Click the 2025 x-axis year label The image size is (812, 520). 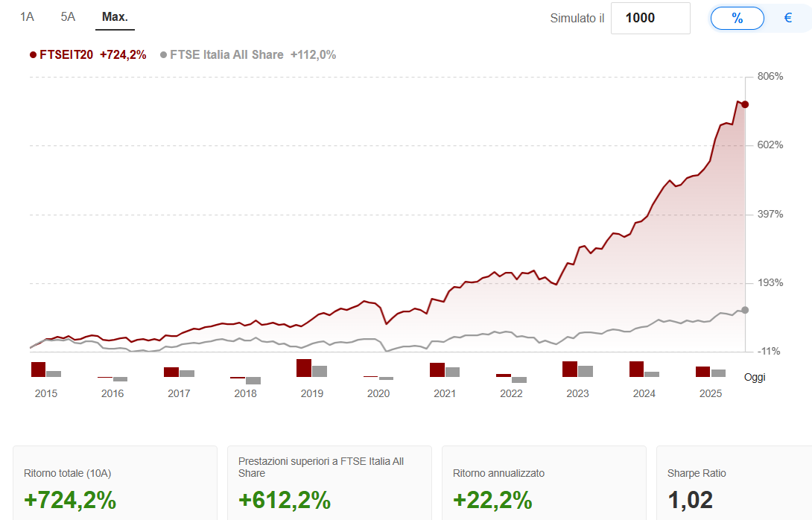click(711, 393)
